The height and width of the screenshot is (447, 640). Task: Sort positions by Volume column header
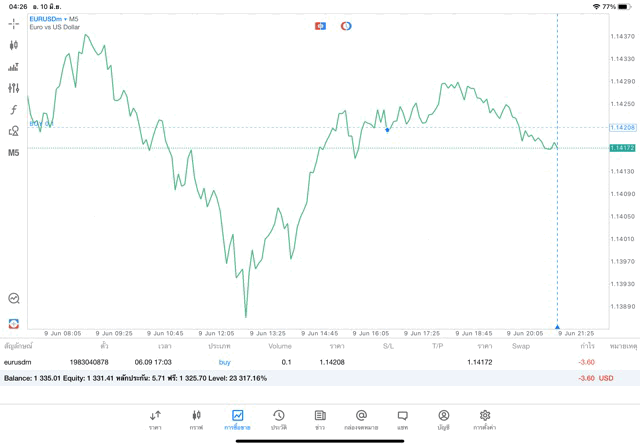280,346
